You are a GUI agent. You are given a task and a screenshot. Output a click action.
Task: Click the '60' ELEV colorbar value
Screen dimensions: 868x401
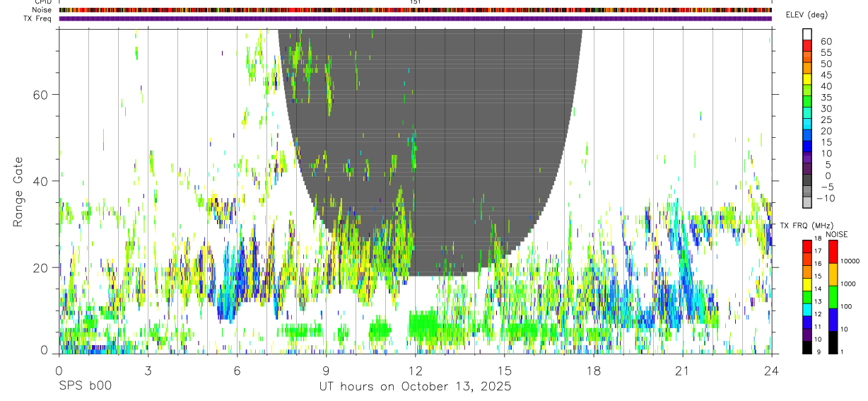[x=825, y=41]
